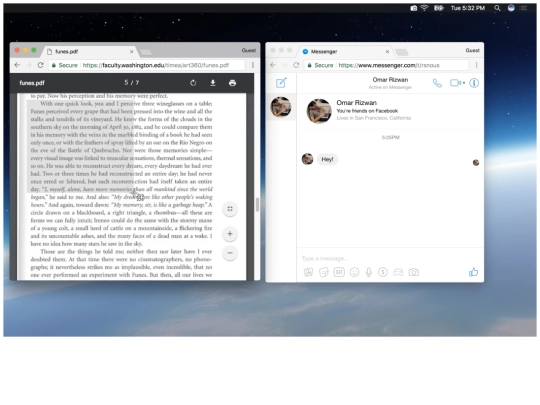
Task: Close the Messenger tab
Action: tap(387, 52)
